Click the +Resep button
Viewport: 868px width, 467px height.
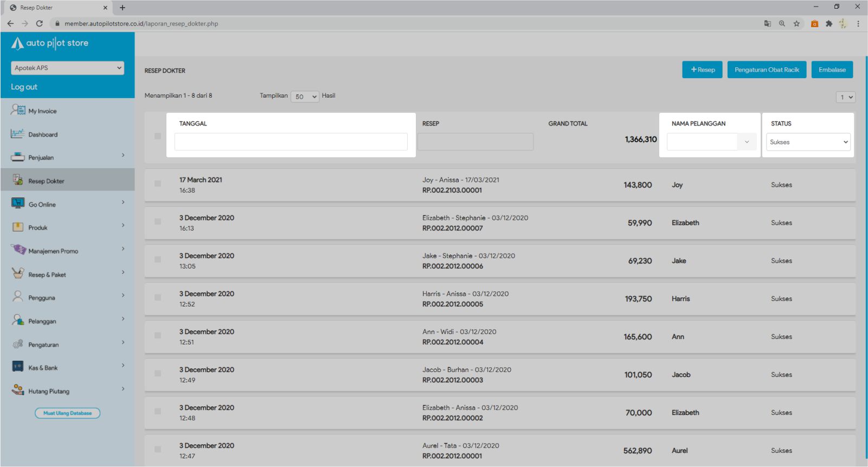click(702, 70)
